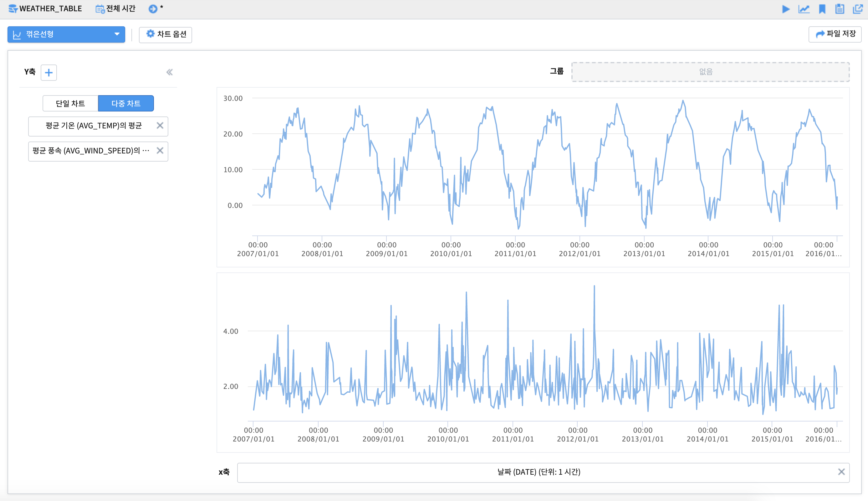868x501 pixels.
Task: Click the bookmark icon in the toolbar
Action: (x=822, y=9)
